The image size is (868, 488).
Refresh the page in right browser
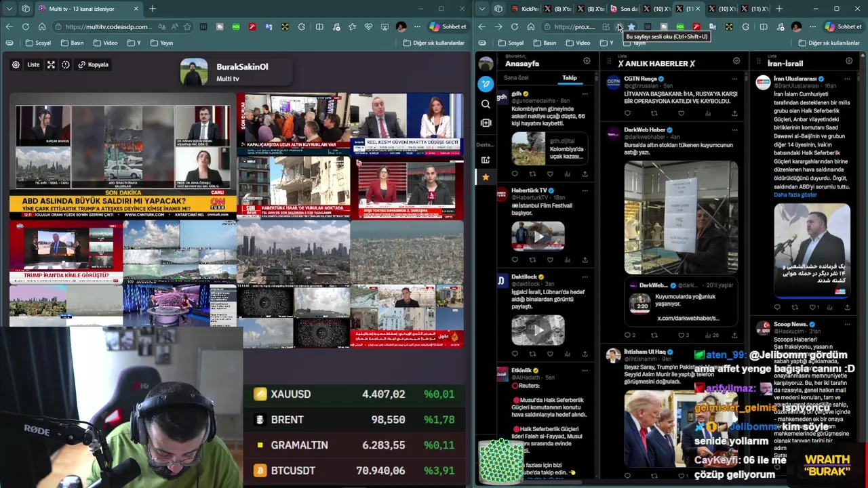click(515, 26)
